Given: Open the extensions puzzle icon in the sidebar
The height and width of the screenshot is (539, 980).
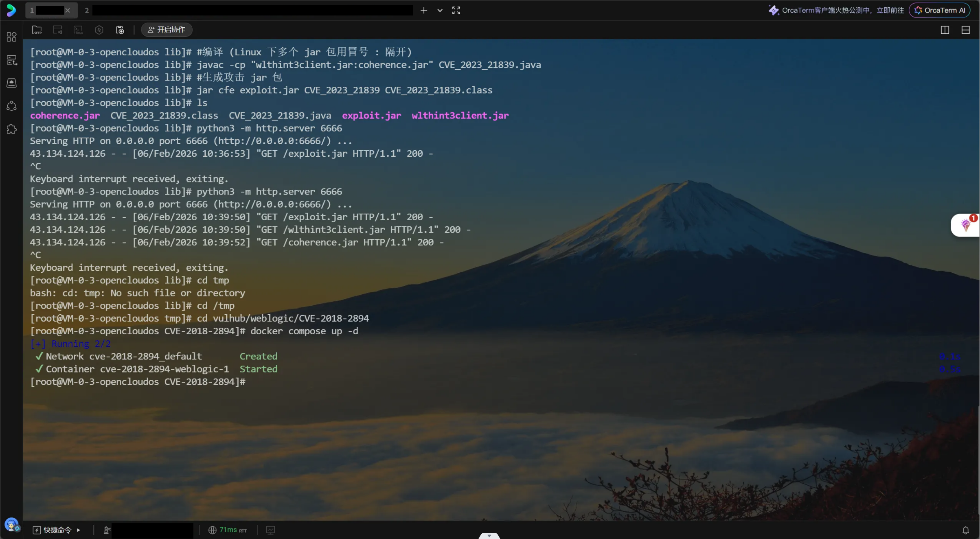Looking at the screenshot, I should pos(11,129).
